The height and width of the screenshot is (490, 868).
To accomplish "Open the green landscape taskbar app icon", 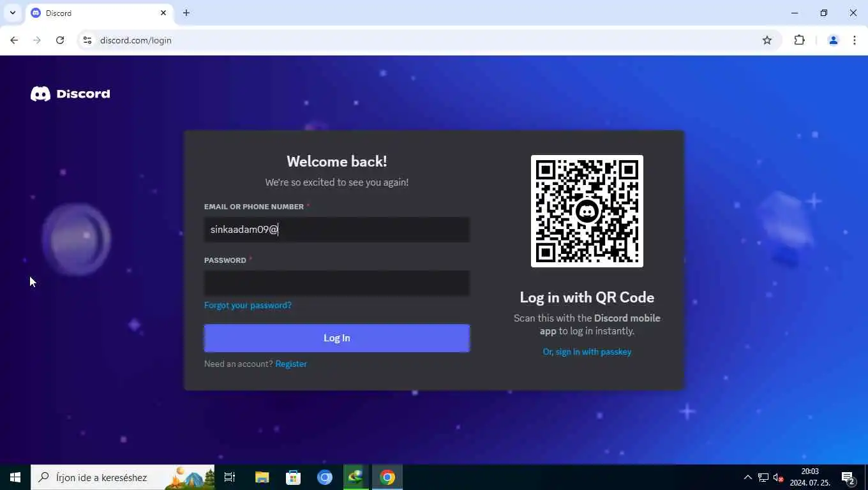I will [x=355, y=477].
